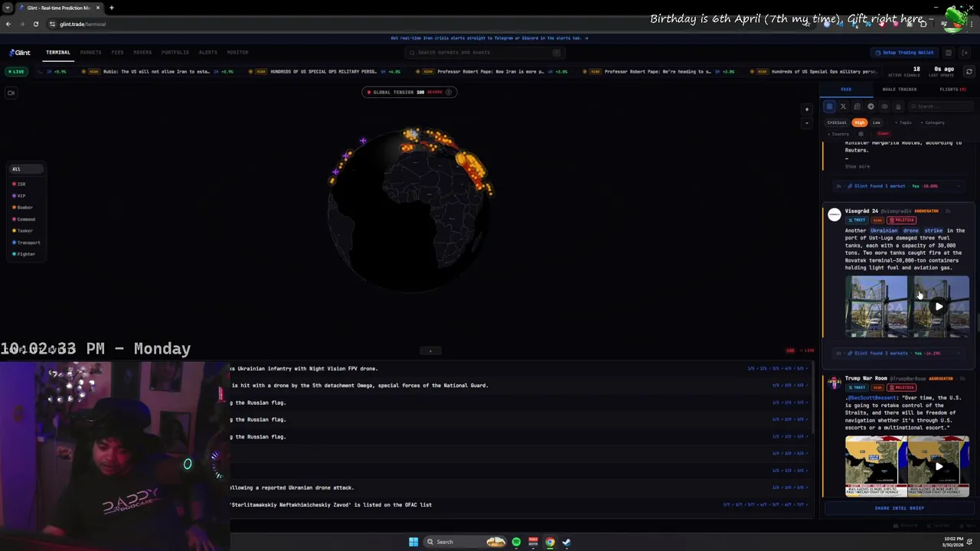The height and width of the screenshot is (551, 980).
Task: Open the Topic filter dropdown
Action: click(x=904, y=122)
